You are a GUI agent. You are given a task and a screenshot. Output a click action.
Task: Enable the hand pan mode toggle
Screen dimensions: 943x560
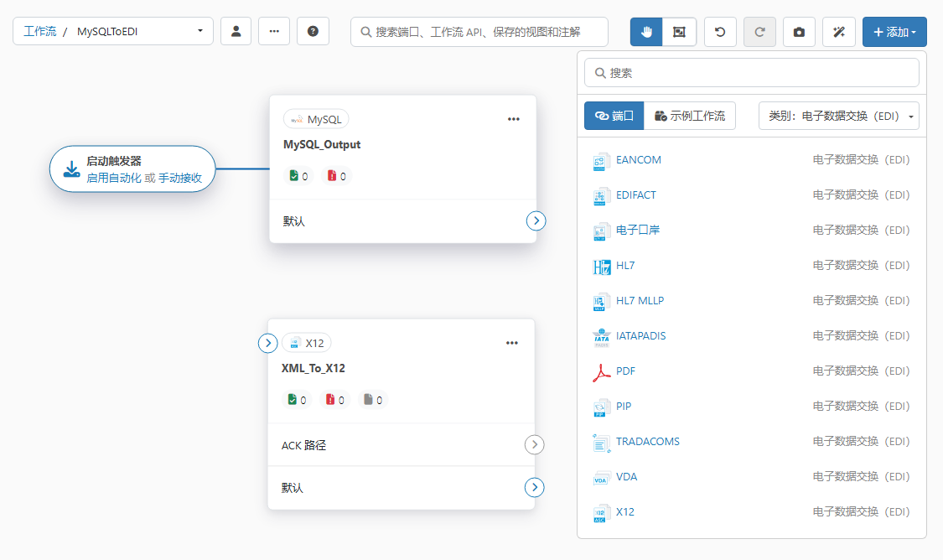(x=646, y=32)
